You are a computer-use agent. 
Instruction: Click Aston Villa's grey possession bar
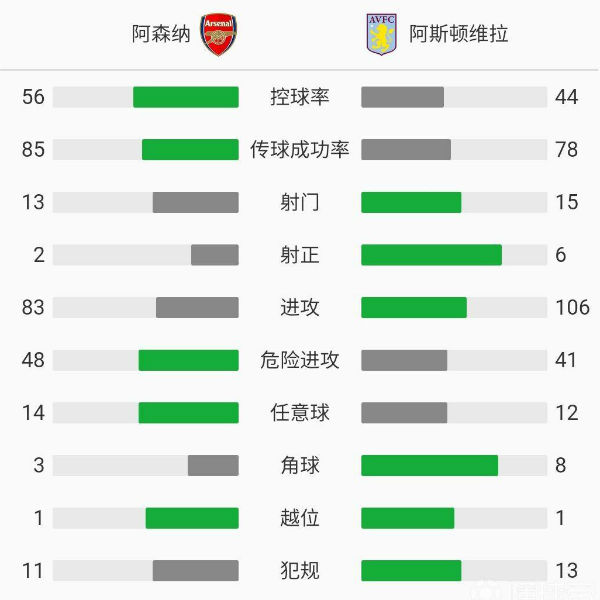(x=402, y=97)
